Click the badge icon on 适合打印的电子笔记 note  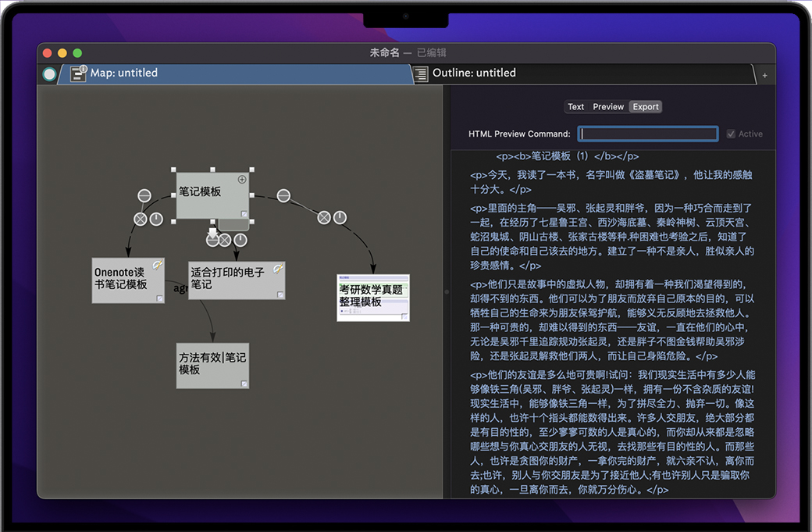[x=277, y=269]
